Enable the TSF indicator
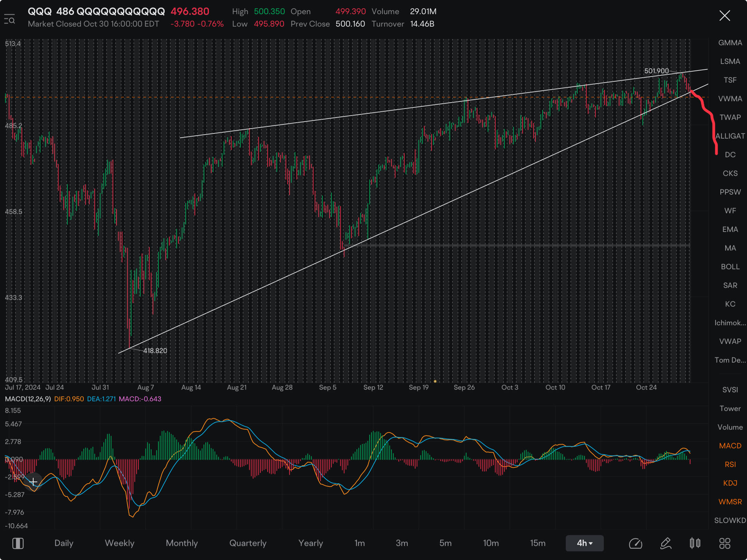Screen dimensions: 747x560 tap(730, 80)
